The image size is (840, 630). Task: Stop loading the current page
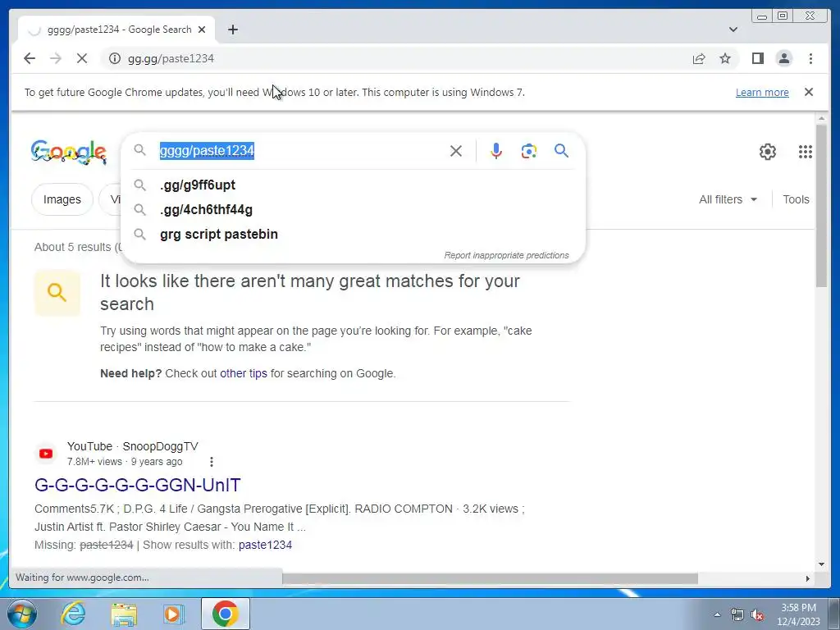82,58
